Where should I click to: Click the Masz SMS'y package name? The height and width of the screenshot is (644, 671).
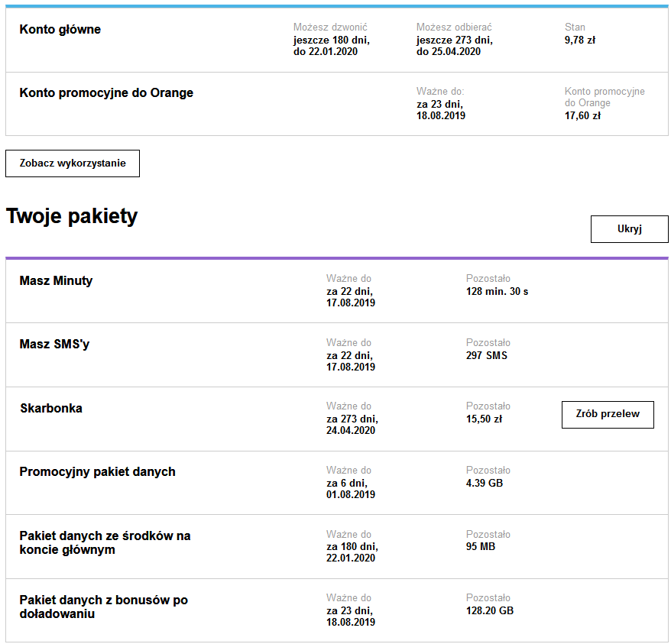54,345
